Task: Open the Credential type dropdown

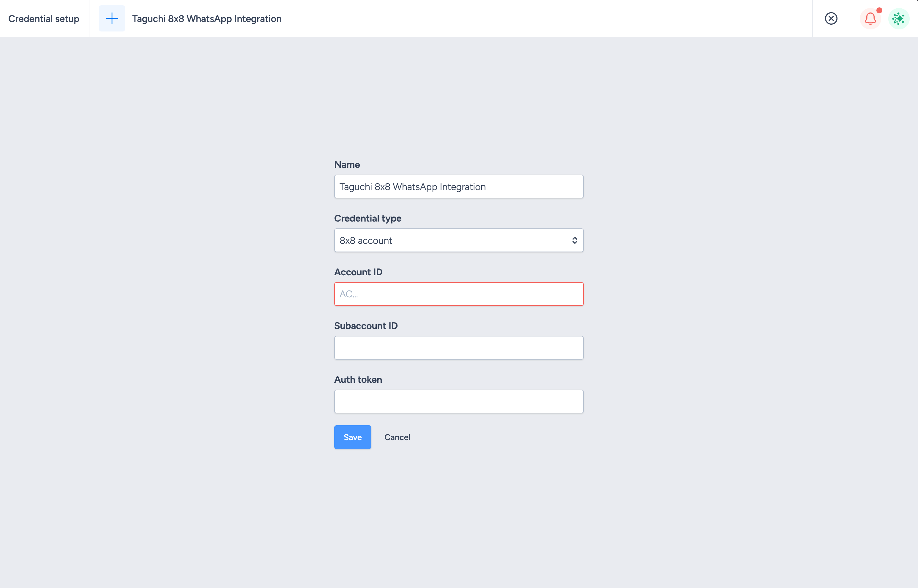Action: pyautogui.click(x=459, y=240)
